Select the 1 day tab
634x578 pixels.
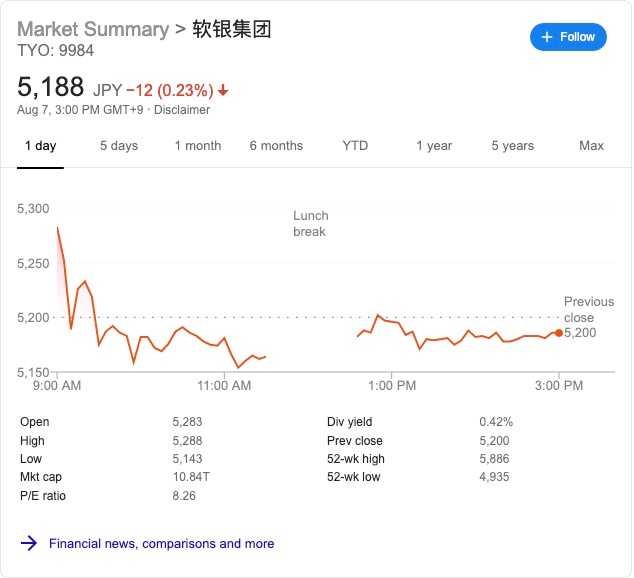click(x=40, y=146)
